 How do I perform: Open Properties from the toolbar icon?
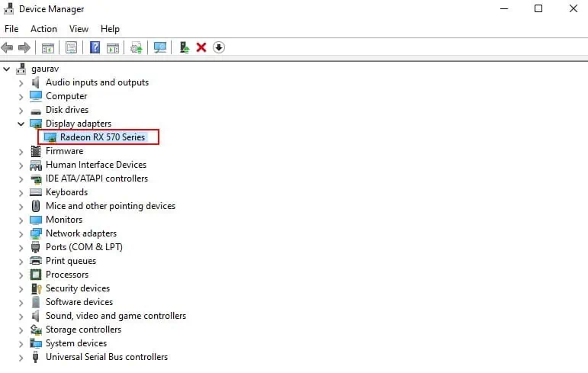coord(71,47)
